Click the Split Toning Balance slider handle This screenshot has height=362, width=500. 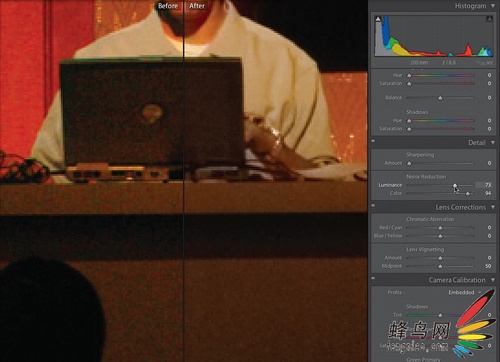440,98
